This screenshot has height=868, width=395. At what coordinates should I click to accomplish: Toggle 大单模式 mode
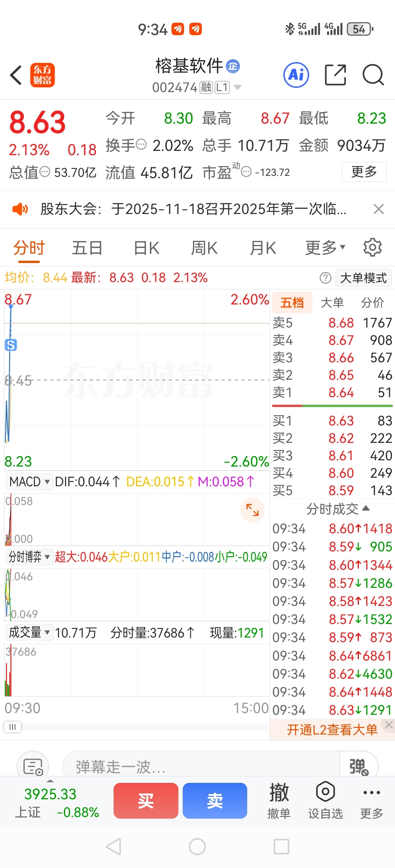364,278
